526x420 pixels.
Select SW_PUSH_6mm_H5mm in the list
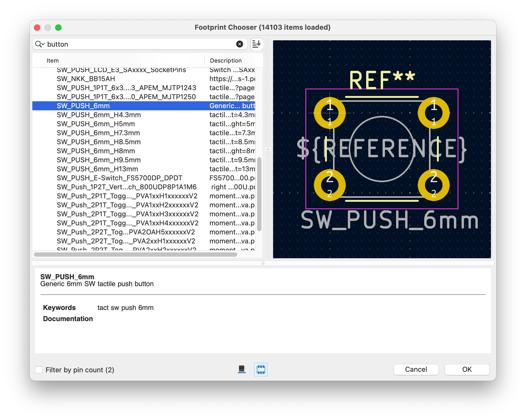(x=96, y=124)
